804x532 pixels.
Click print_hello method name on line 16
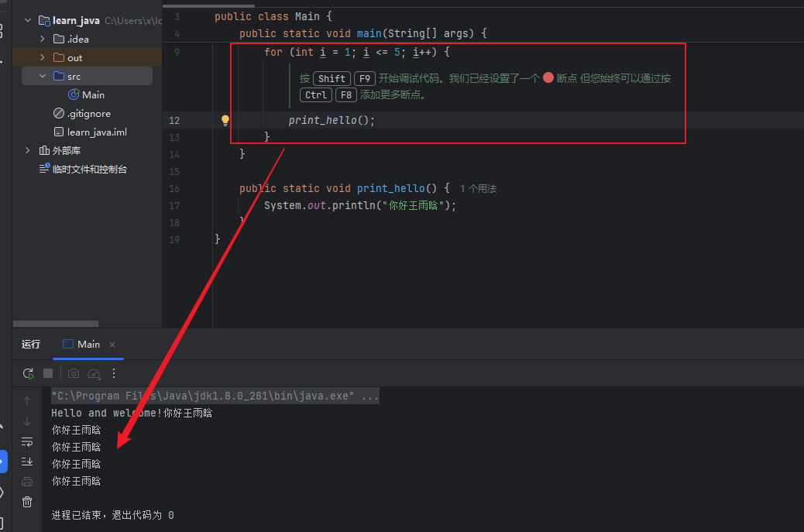(391, 189)
